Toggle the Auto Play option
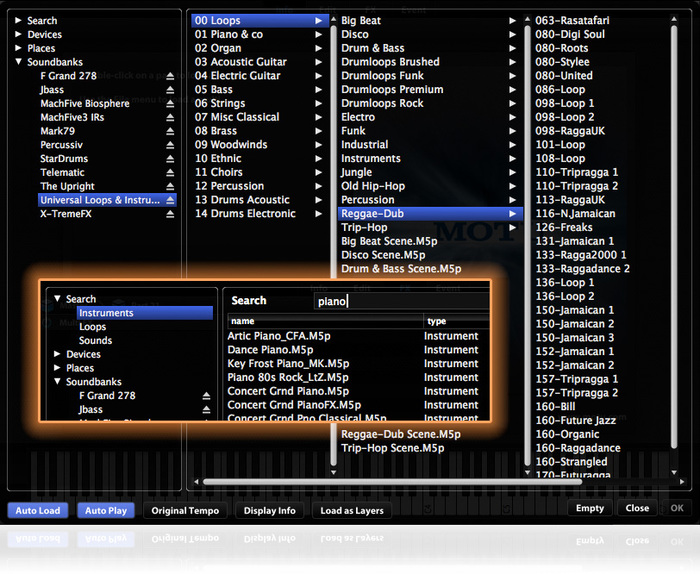This screenshot has height=574, width=700. pos(106,510)
